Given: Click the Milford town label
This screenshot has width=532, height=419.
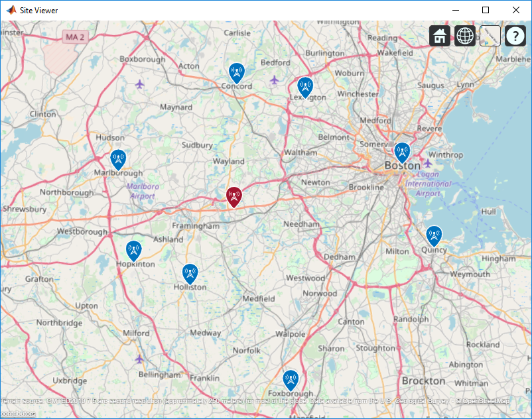Looking at the screenshot, I should click(136, 333).
